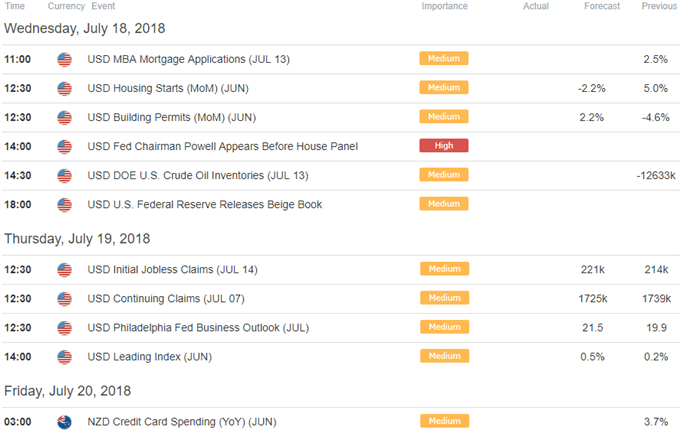680x436 pixels.
Task: Click the Medium badge for Beige Book release
Action: tap(444, 204)
